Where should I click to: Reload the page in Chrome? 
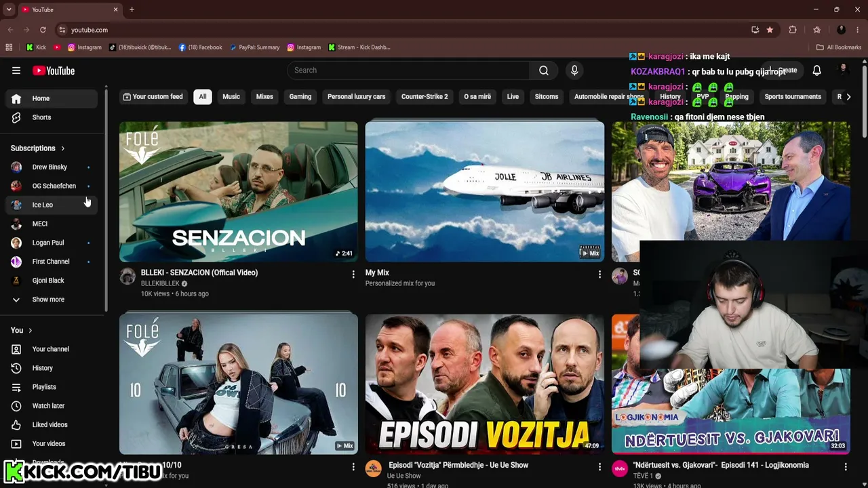tap(43, 30)
